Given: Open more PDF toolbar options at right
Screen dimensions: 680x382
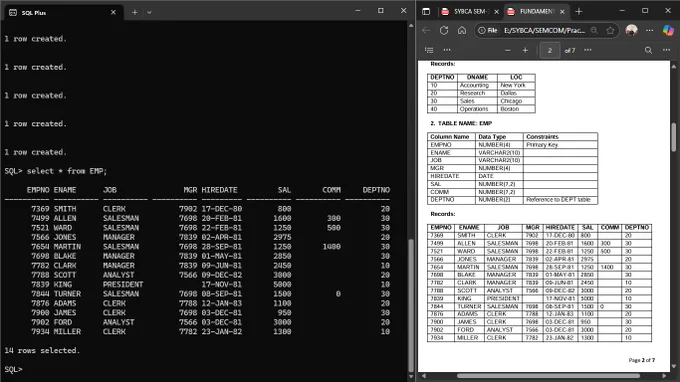Looking at the screenshot, I should (666, 50).
